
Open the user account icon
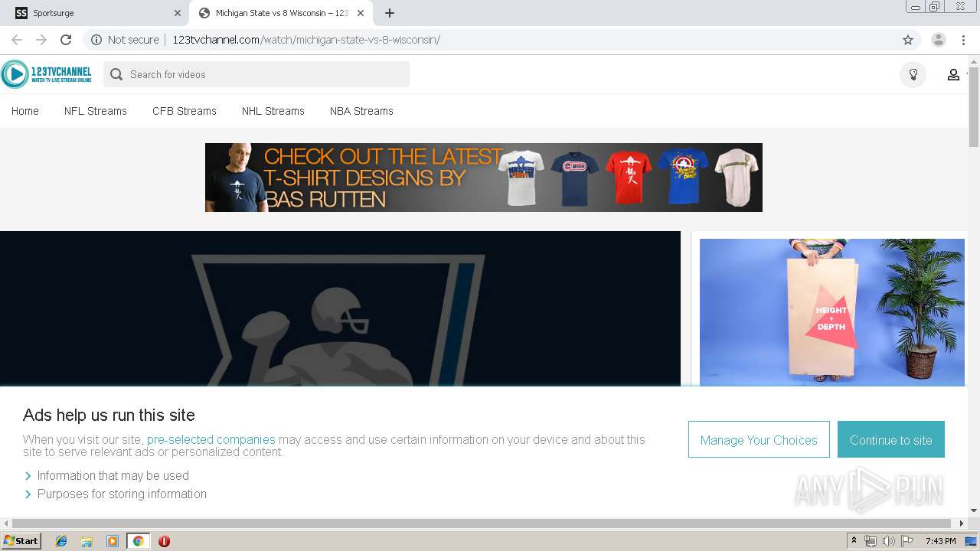[x=953, y=74]
